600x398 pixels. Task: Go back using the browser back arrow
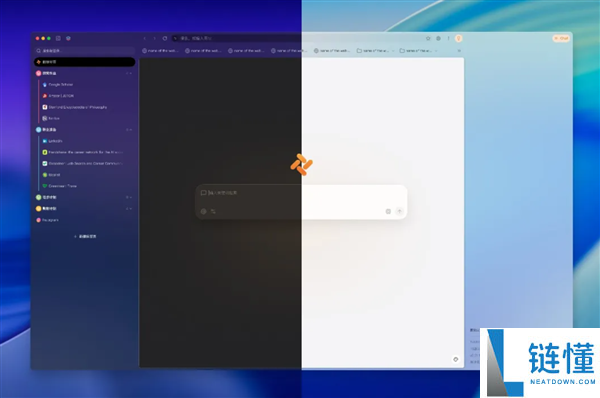tap(145, 38)
